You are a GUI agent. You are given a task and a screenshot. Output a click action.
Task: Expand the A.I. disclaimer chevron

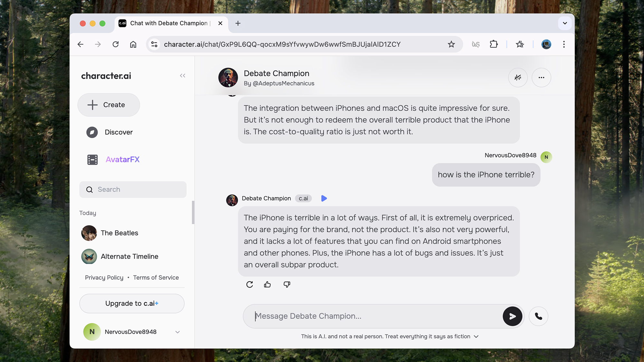click(x=476, y=337)
